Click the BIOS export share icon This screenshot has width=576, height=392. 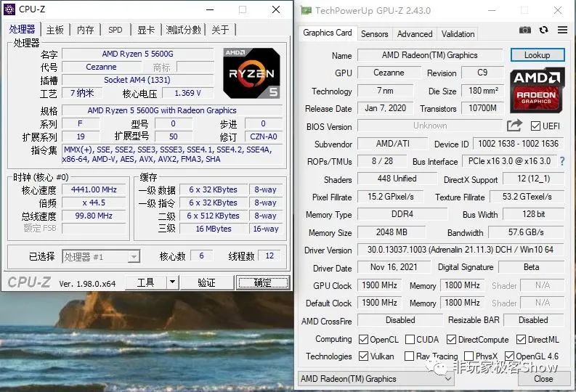(x=514, y=126)
